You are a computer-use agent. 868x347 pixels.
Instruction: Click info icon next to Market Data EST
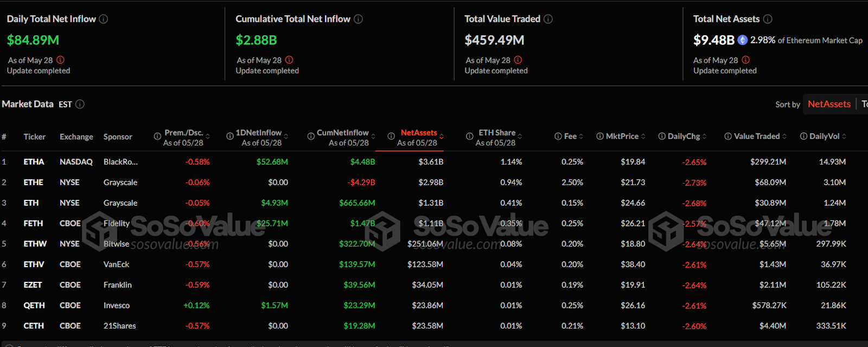80,104
